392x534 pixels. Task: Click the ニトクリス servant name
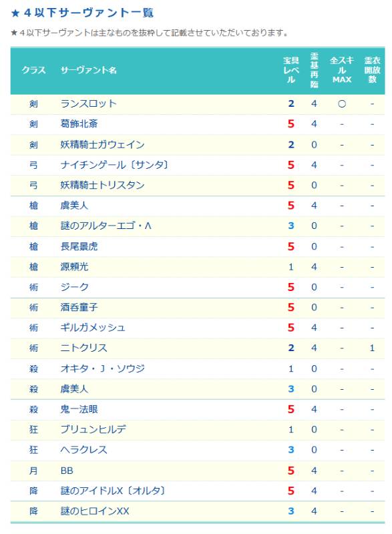[83, 348]
